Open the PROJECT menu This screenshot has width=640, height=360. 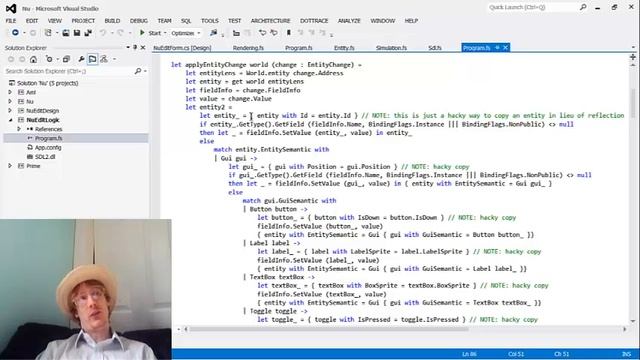tap(83, 21)
